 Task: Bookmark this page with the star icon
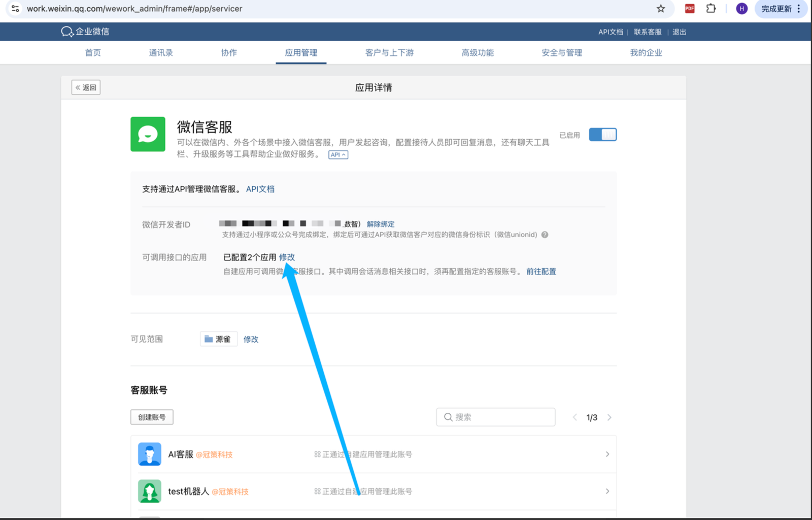tap(661, 9)
